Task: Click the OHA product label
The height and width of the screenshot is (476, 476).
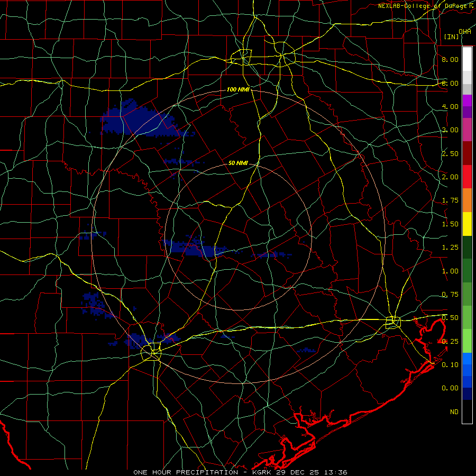Action: tap(464, 32)
